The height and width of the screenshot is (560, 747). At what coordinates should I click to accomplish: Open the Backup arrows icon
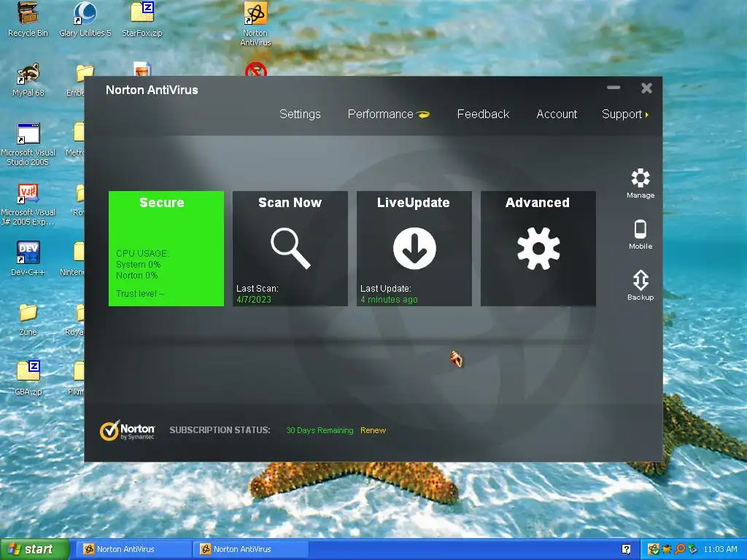(x=640, y=280)
